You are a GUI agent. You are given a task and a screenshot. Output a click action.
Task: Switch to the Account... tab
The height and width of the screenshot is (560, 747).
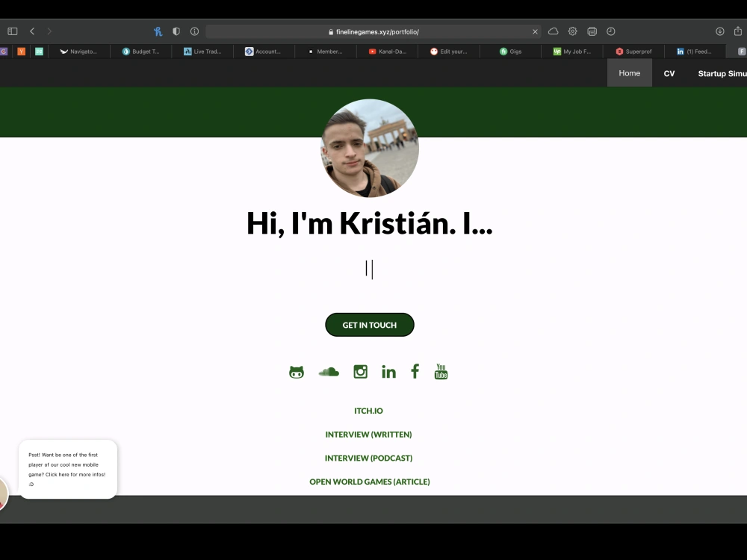[264, 52]
